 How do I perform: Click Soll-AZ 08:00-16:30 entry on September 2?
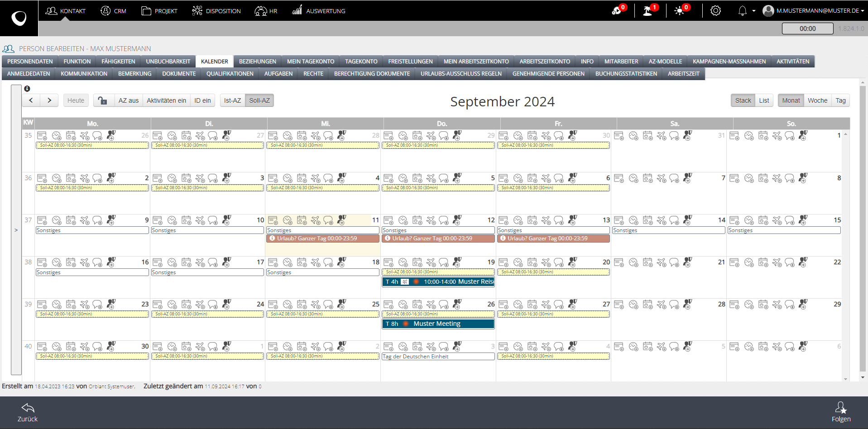pyautogui.click(x=92, y=188)
